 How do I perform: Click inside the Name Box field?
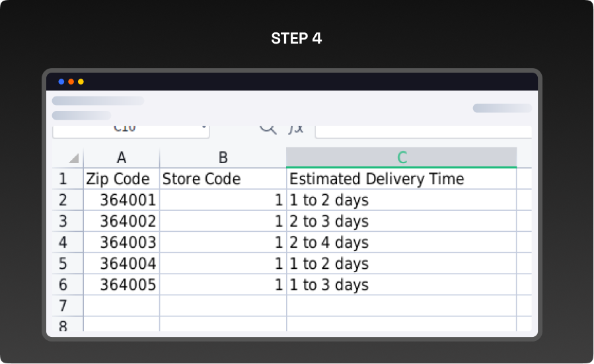[125, 129]
